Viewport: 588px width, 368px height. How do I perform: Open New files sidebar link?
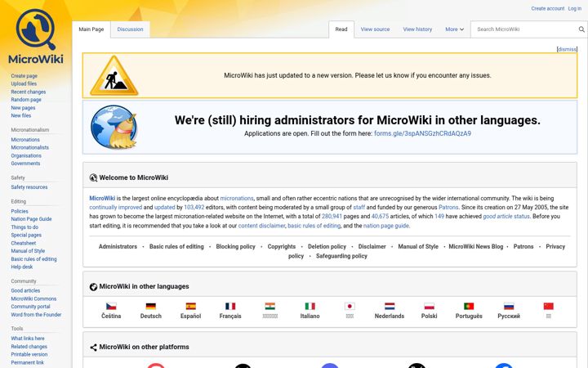21,115
